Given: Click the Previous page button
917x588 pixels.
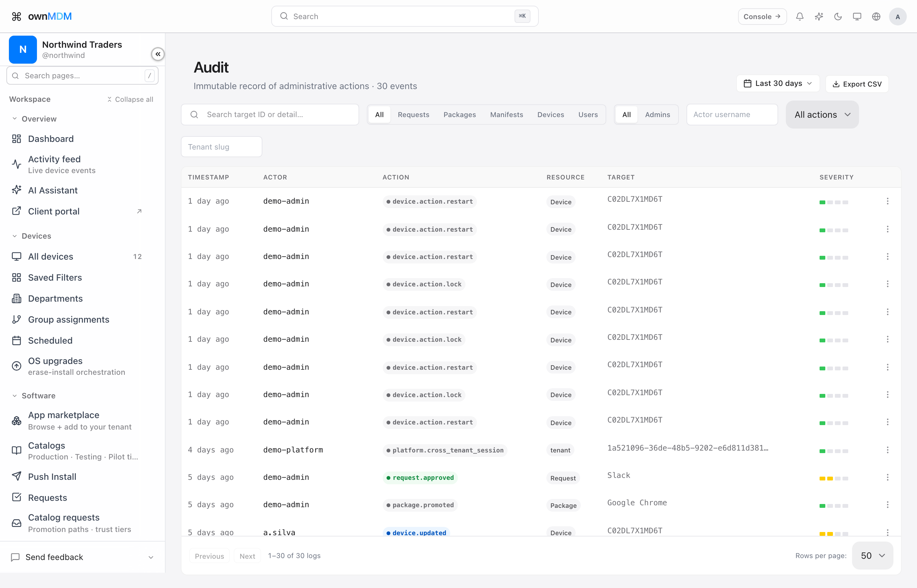Looking at the screenshot, I should (x=210, y=556).
